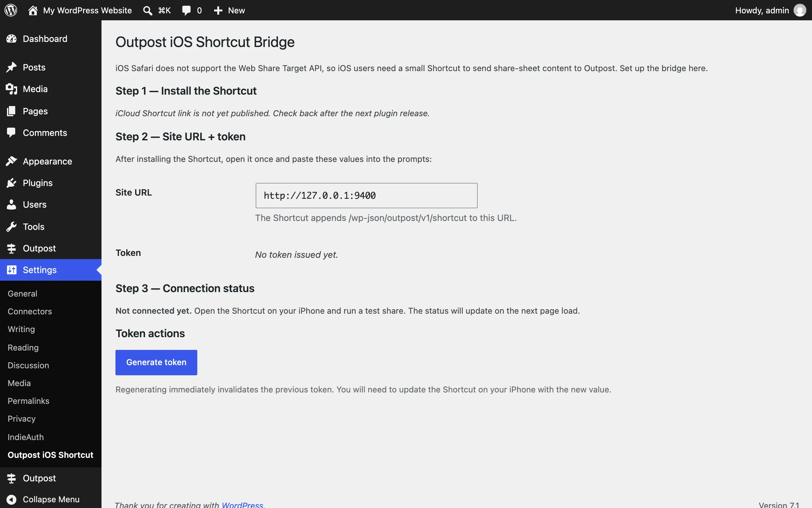Click the bottom Outpost signpost icon

(11, 478)
